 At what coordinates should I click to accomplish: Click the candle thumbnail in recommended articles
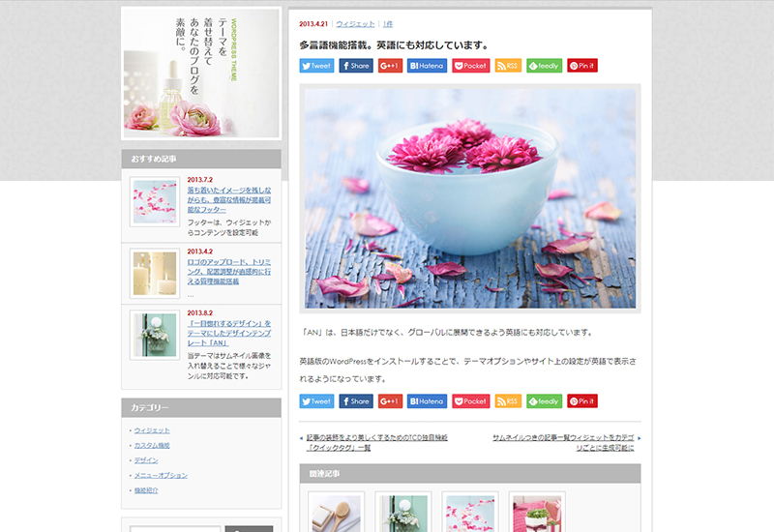(155, 274)
